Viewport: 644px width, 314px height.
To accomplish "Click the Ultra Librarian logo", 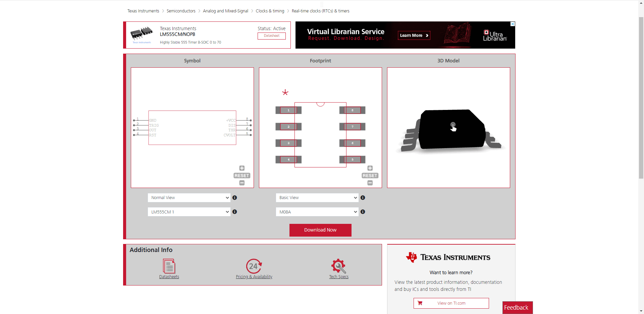I will coord(495,36).
